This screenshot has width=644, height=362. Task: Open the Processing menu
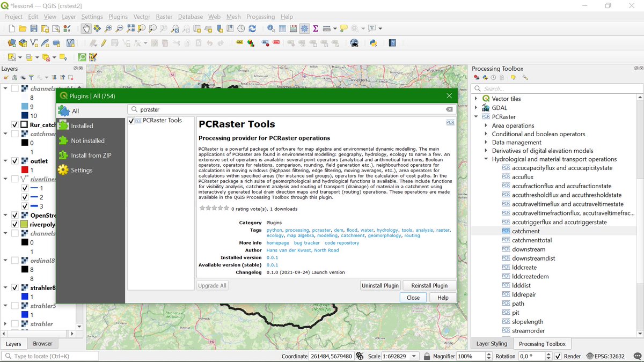[260, 17]
